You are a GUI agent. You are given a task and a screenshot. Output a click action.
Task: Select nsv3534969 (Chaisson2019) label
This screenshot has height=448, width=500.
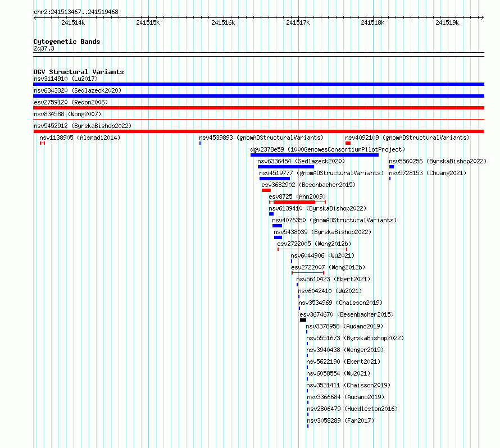(340, 303)
